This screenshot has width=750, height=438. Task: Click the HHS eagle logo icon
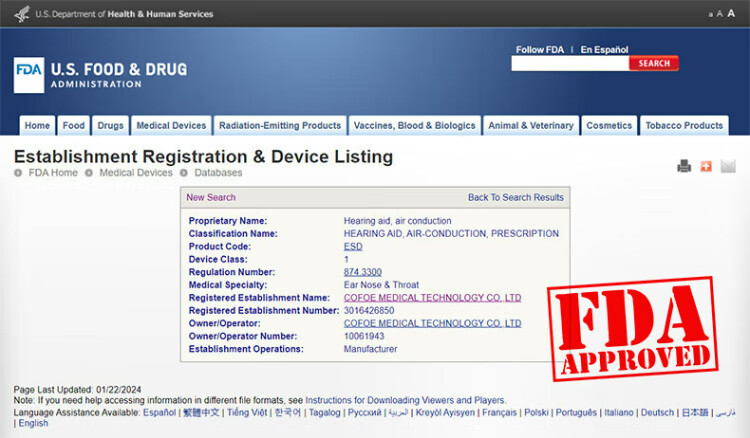pyautogui.click(x=20, y=13)
